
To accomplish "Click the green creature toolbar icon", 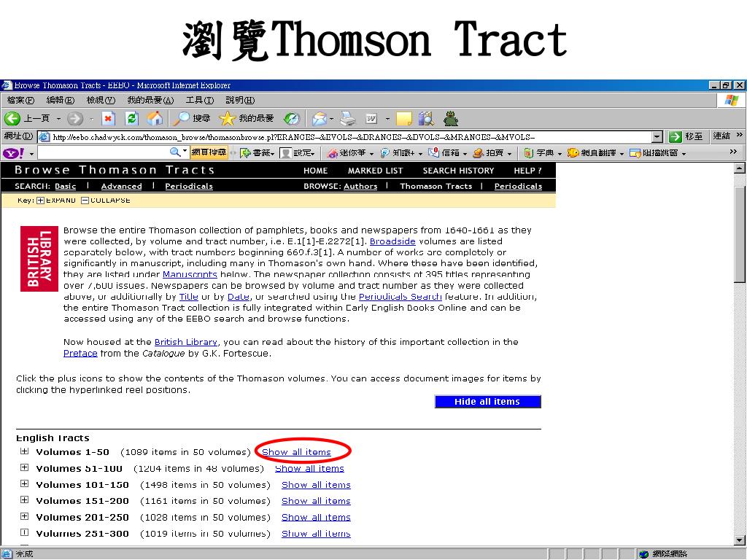I will click(451, 119).
